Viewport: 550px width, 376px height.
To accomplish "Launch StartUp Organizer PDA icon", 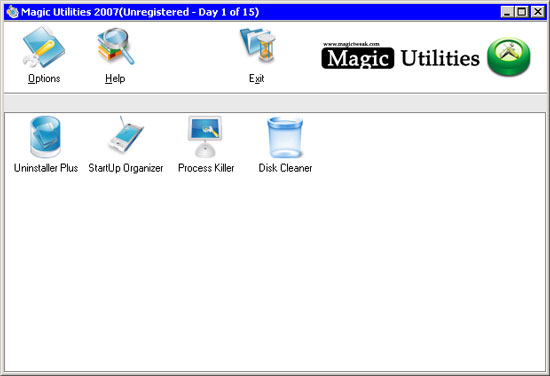I will tap(125, 135).
